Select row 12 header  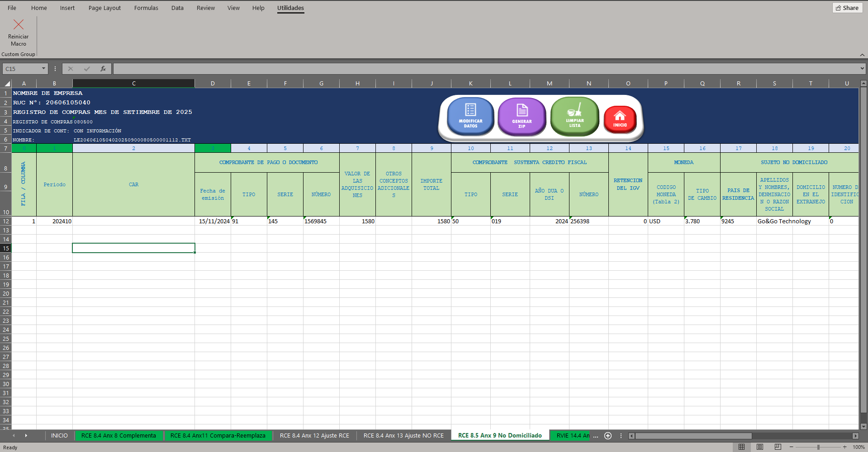pyautogui.click(x=6, y=221)
